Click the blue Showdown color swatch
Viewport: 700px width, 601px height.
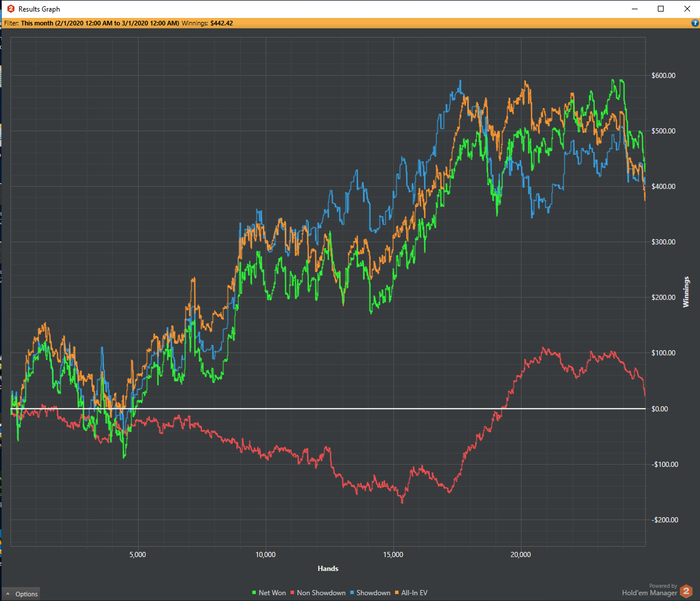click(x=352, y=593)
